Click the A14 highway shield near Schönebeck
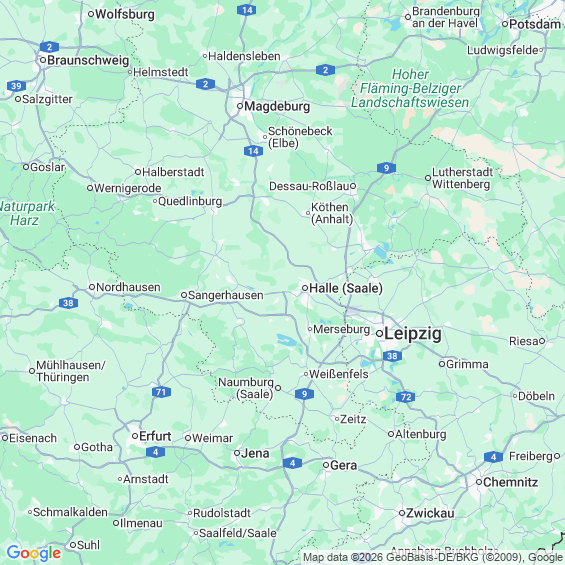The image size is (565, 565). [253, 151]
